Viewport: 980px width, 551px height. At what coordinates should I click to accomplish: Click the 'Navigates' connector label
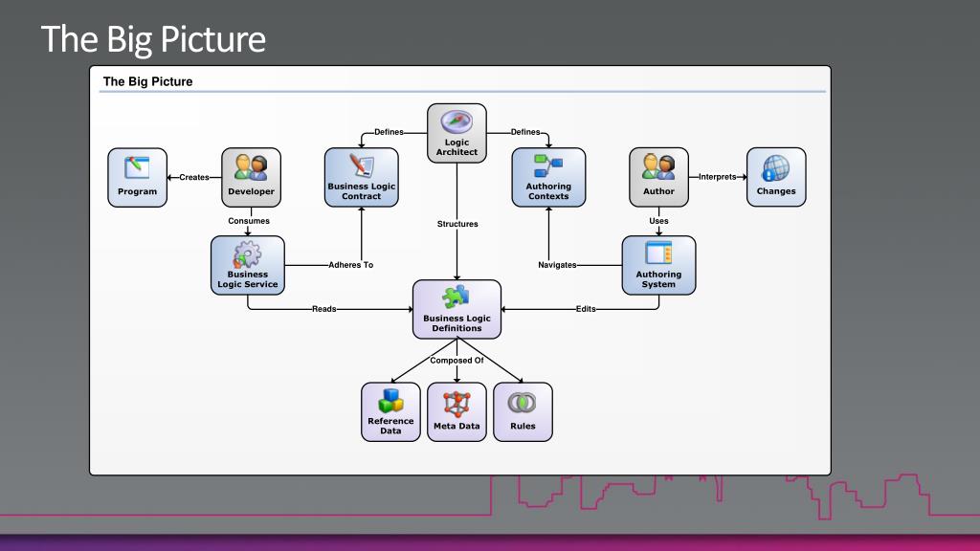[557, 265]
